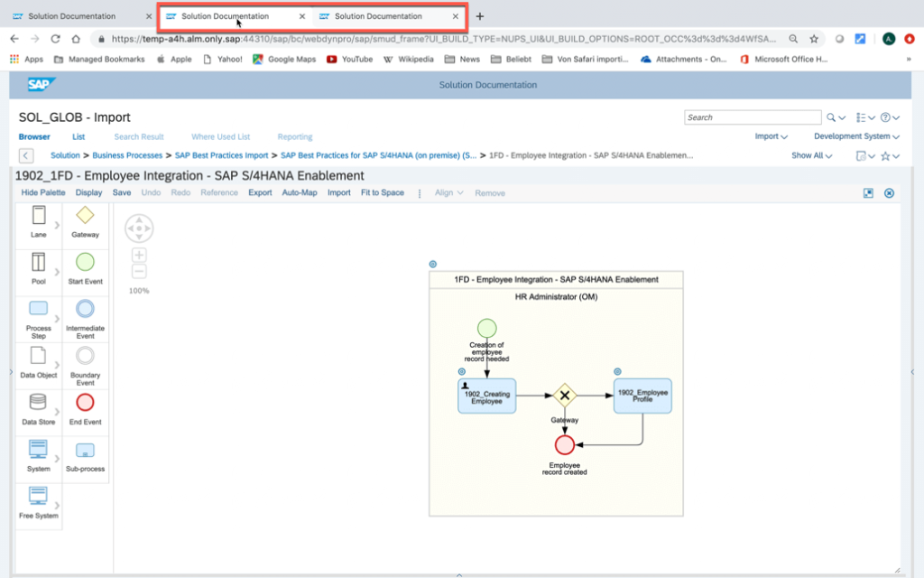The image size is (924, 578).
Task: Choose the Start Event palette icon
Action: click(85, 262)
